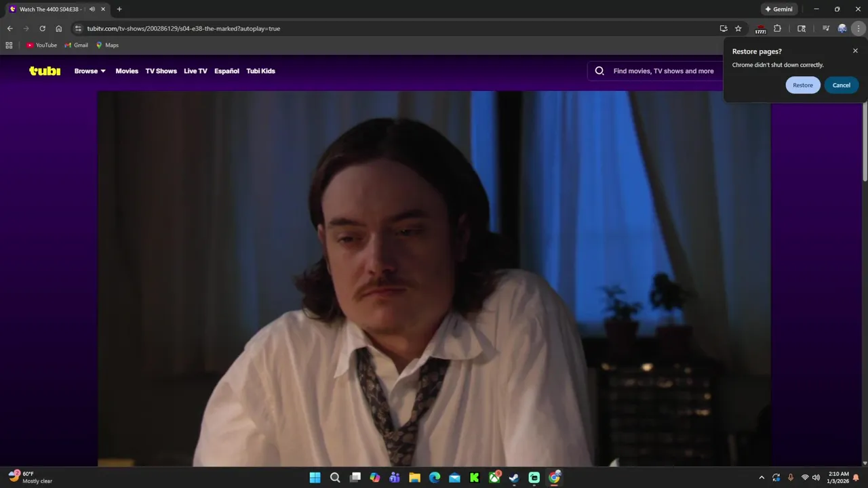Viewport: 868px width, 488px height.
Task: Open the Maps bookmark
Action: click(x=107, y=45)
